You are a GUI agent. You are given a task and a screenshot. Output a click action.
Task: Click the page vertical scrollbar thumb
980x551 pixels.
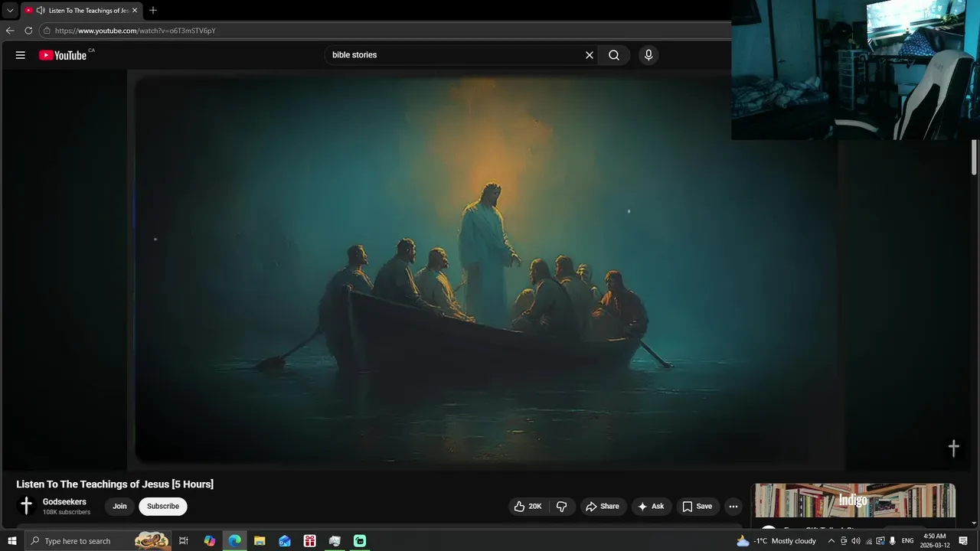pyautogui.click(x=974, y=158)
